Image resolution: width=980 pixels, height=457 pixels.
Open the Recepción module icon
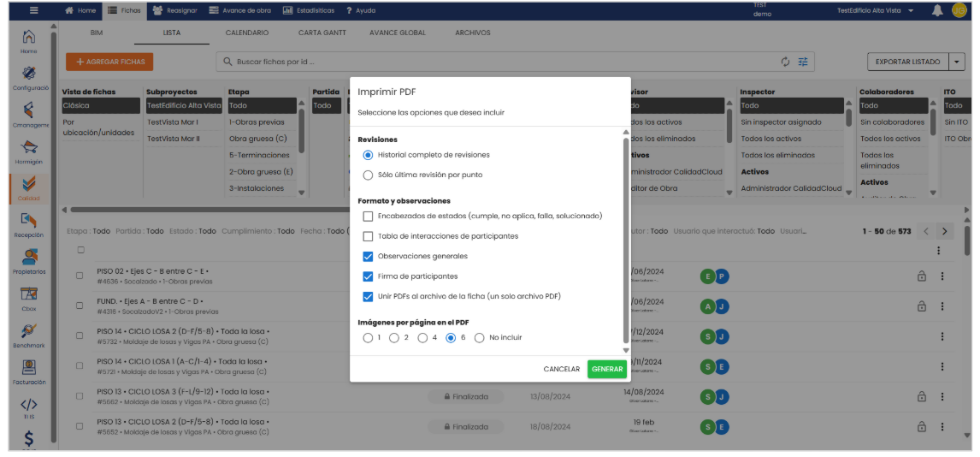click(x=29, y=222)
